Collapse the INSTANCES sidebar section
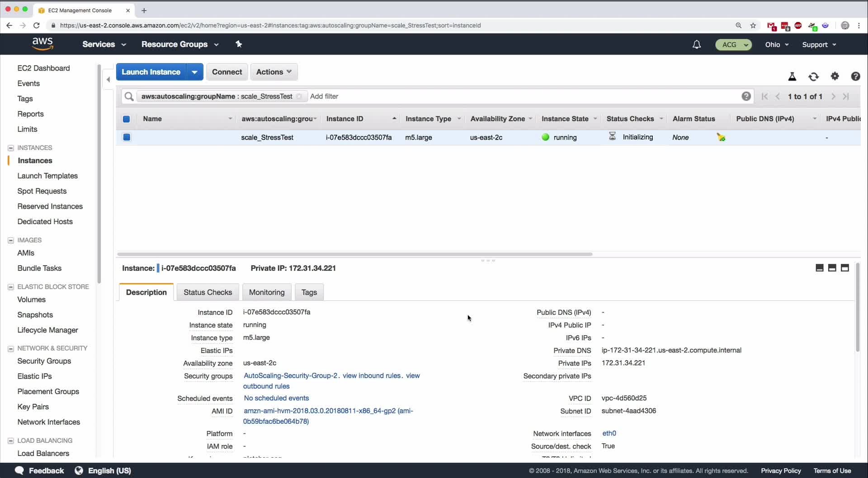This screenshot has height=478, width=868. pos(11,148)
